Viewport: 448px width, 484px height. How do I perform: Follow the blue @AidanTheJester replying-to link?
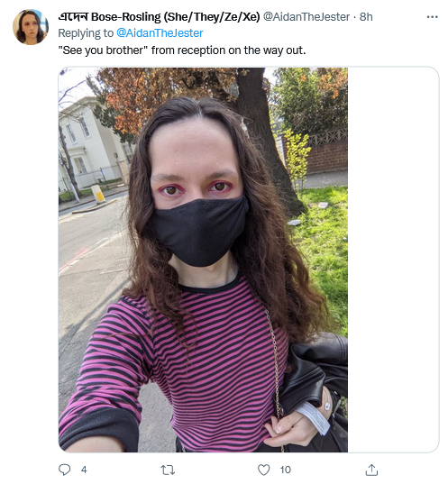click(160, 33)
